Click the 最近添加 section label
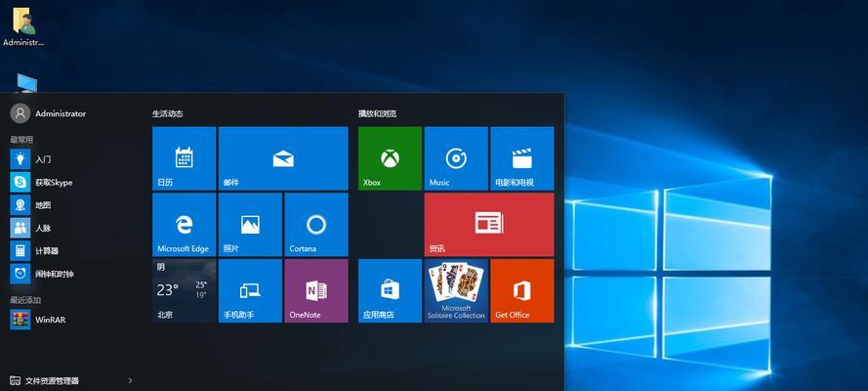The height and width of the screenshot is (391, 868). 25,300
